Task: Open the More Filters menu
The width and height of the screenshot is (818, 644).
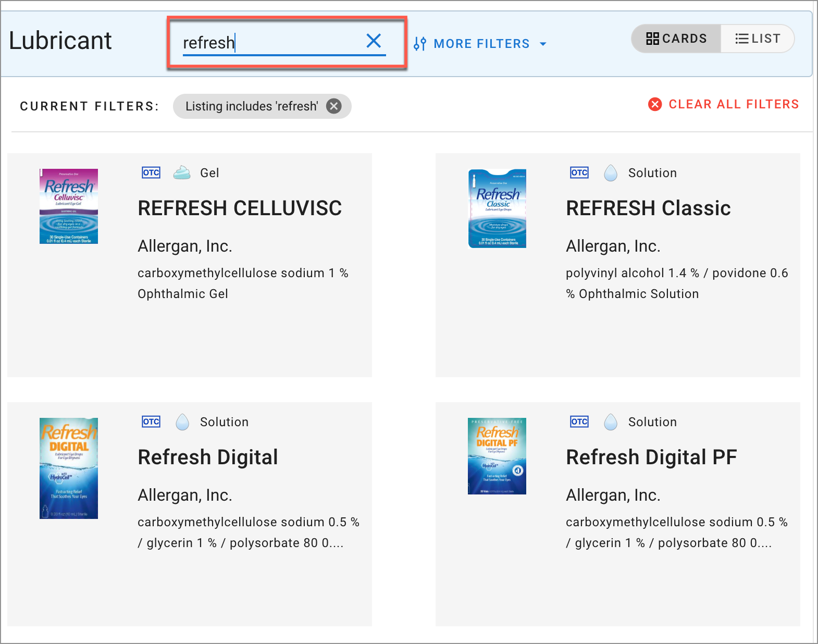Action: coord(481,44)
